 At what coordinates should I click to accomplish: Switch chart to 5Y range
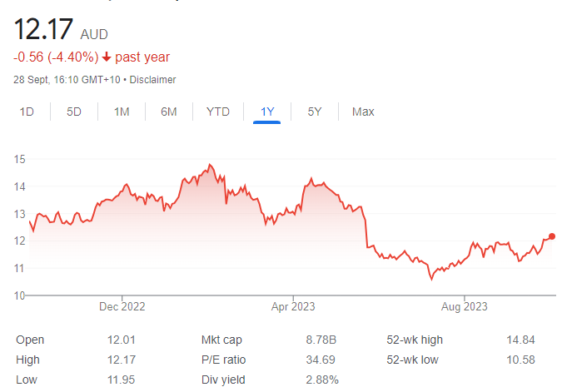coord(315,112)
